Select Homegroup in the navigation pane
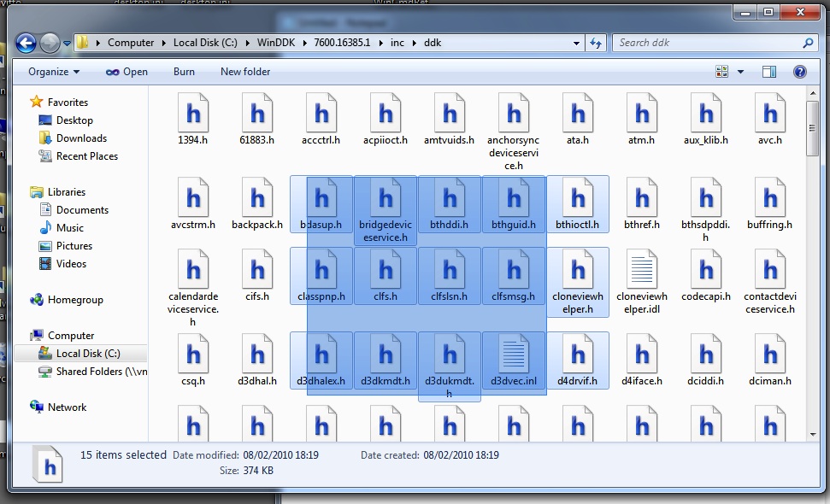This screenshot has width=830, height=504. click(75, 300)
